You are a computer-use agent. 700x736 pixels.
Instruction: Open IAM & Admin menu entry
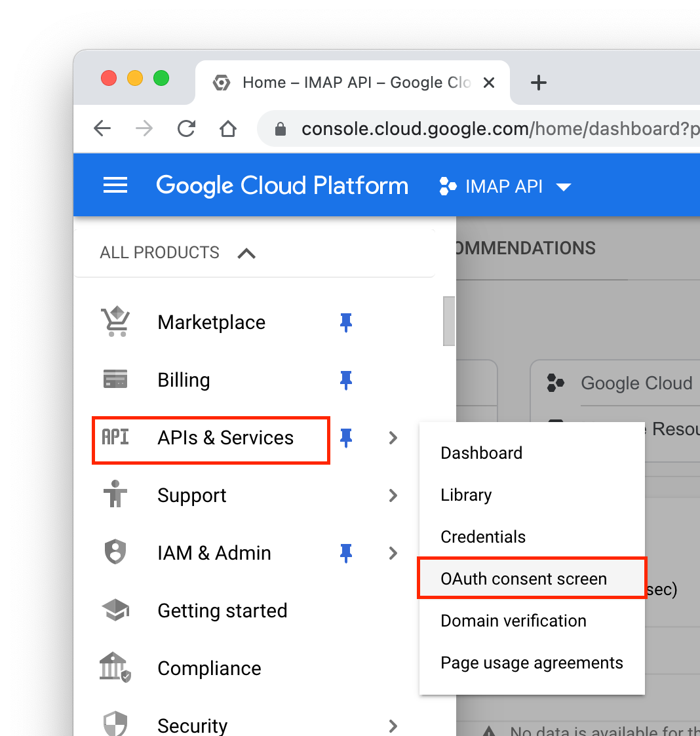214,553
